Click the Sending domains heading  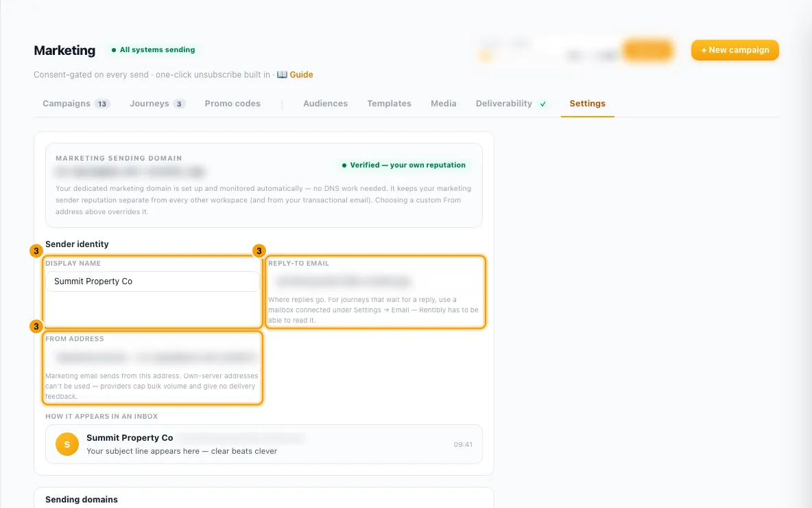pos(82,500)
